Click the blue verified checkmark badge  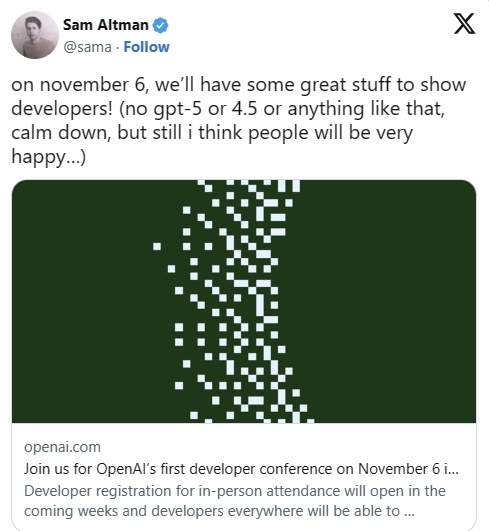pos(161,25)
